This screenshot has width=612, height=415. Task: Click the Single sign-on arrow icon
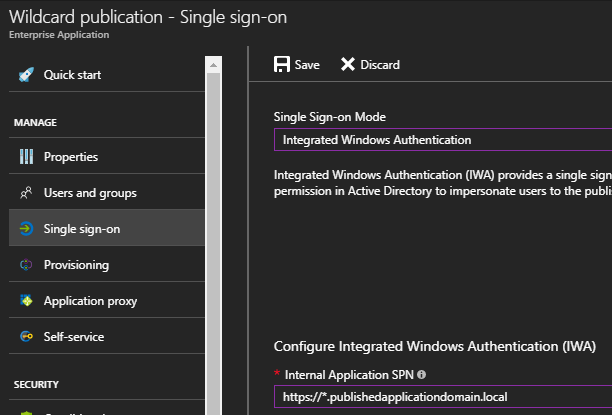[26, 229]
